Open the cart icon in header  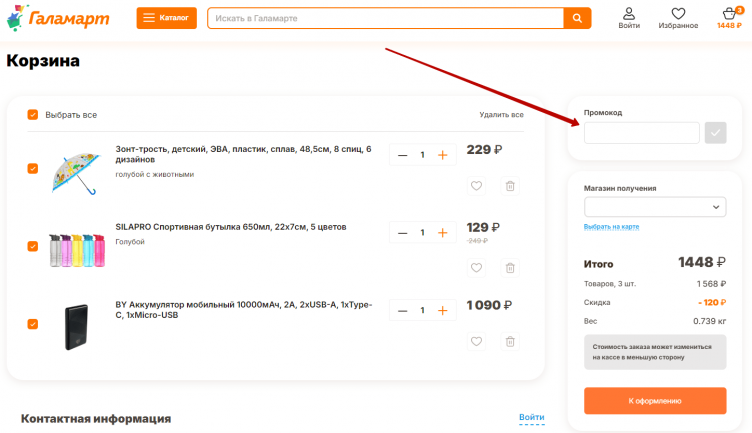click(729, 14)
